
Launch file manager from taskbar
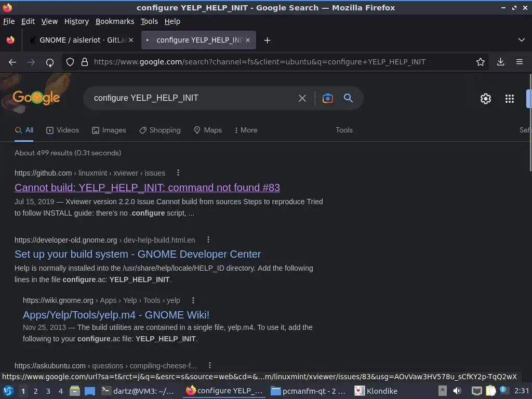tap(75, 391)
